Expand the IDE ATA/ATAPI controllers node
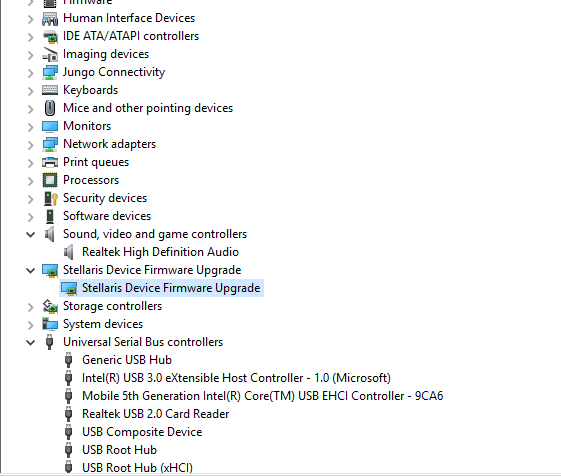 (31, 37)
